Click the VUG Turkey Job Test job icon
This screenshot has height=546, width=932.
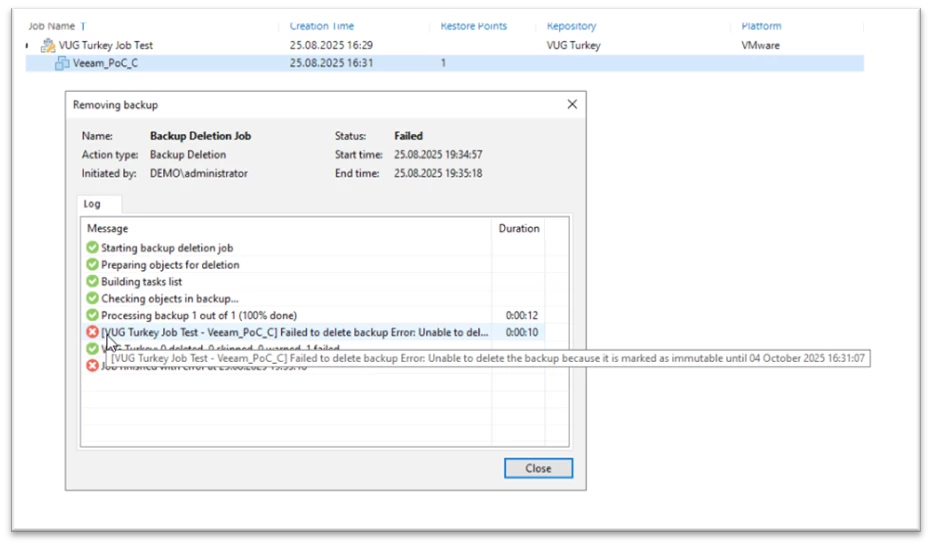click(x=48, y=45)
